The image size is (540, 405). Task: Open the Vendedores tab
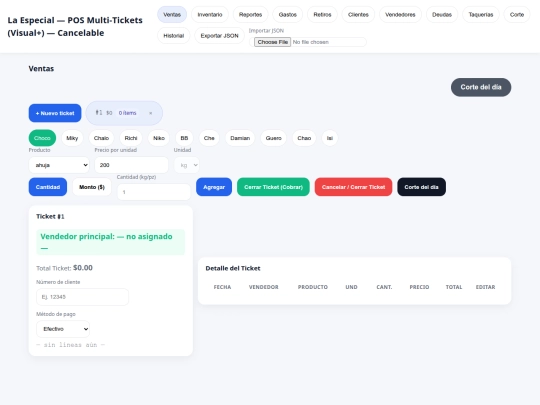[400, 14]
